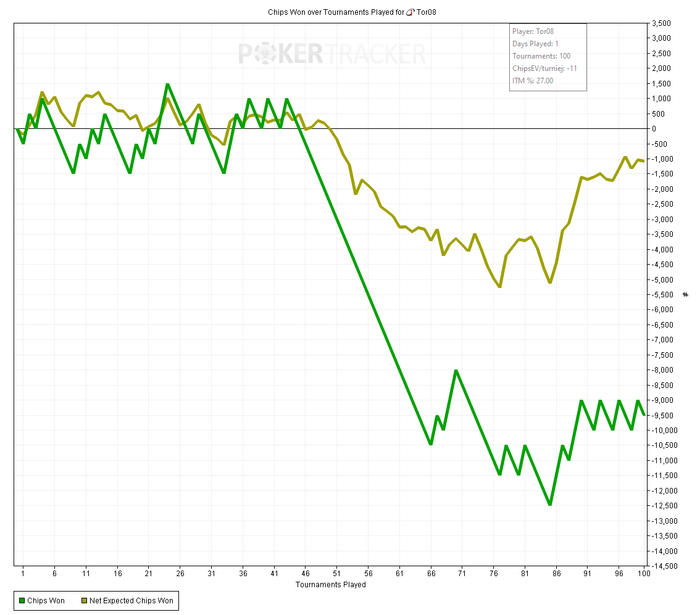Click the ITM %: 27.00 info line
Image resolution: width=700 pixels, height=615 pixels.
532,81
